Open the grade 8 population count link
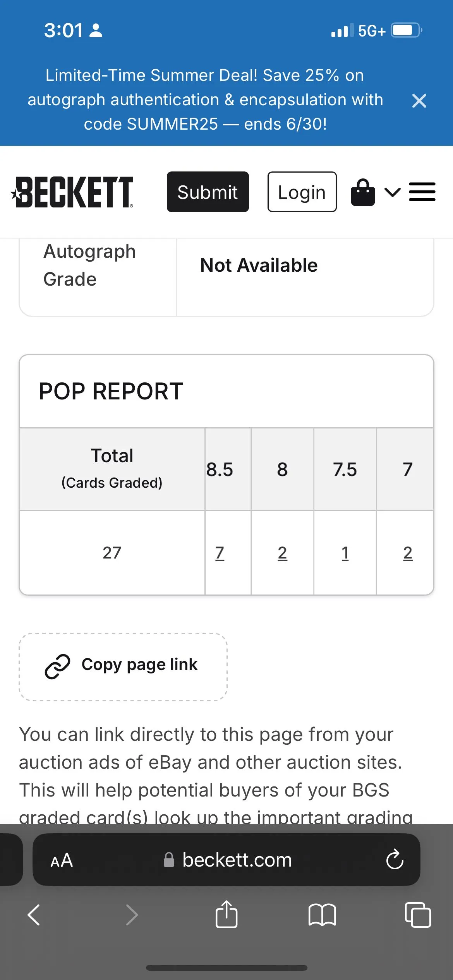 tap(282, 553)
